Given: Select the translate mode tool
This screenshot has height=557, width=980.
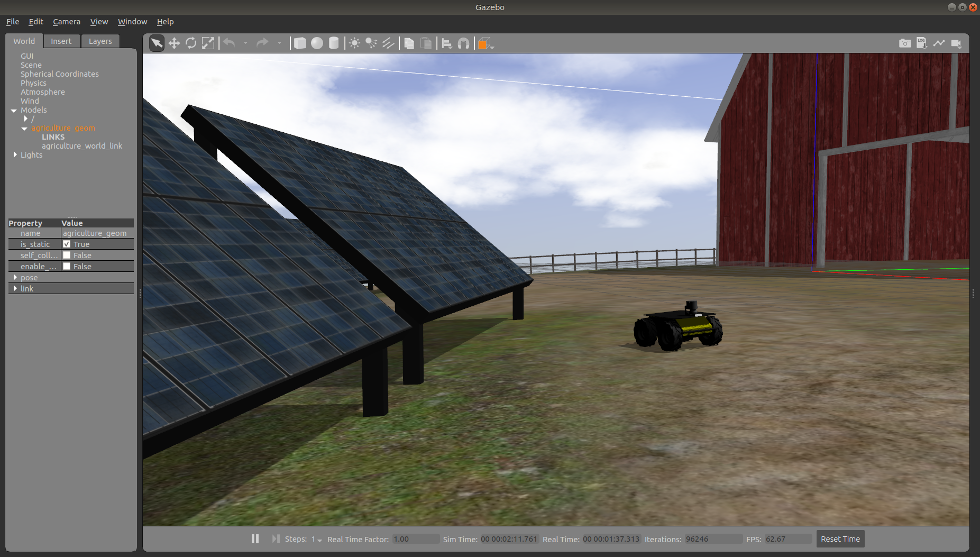Looking at the screenshot, I should tap(174, 43).
